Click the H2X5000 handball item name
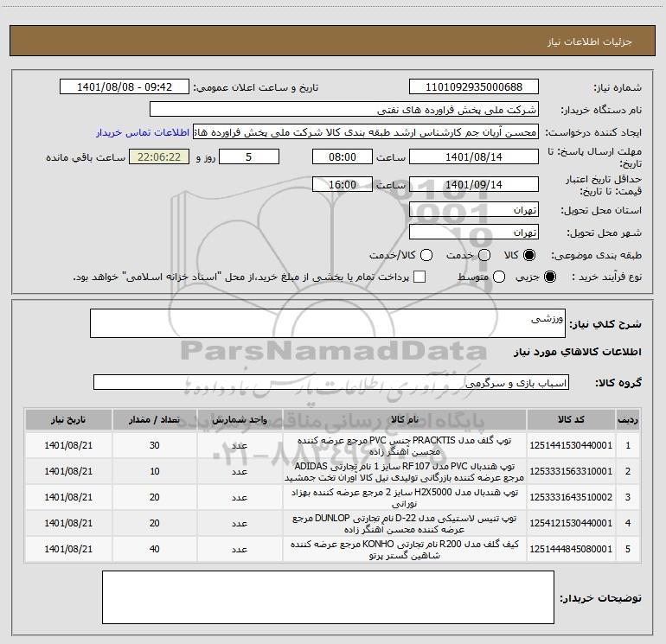The image size is (666, 644). click(405, 498)
